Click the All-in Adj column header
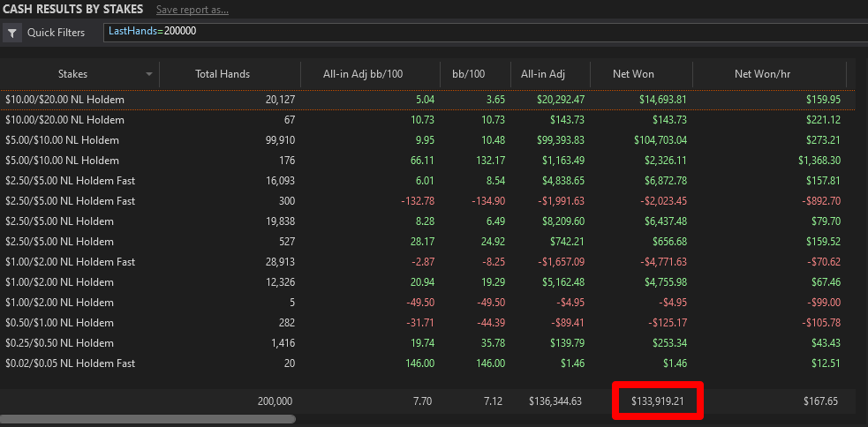This screenshot has width=868, height=427. (x=542, y=74)
